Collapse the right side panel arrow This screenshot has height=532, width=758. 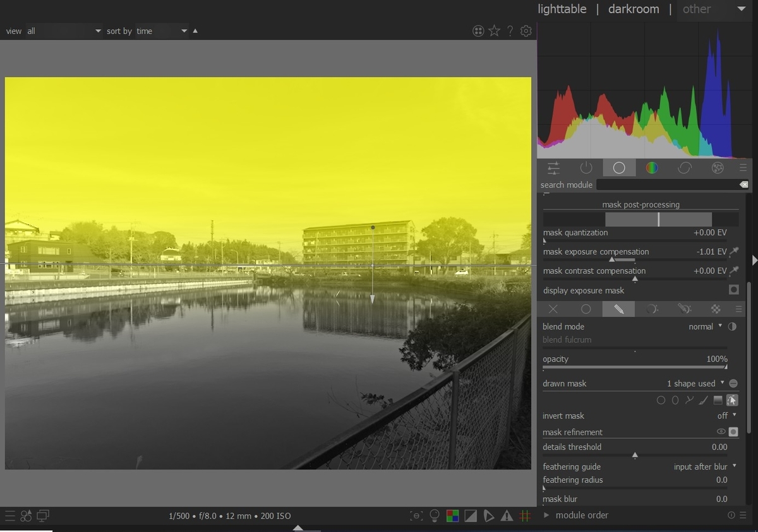pyautogui.click(x=754, y=260)
